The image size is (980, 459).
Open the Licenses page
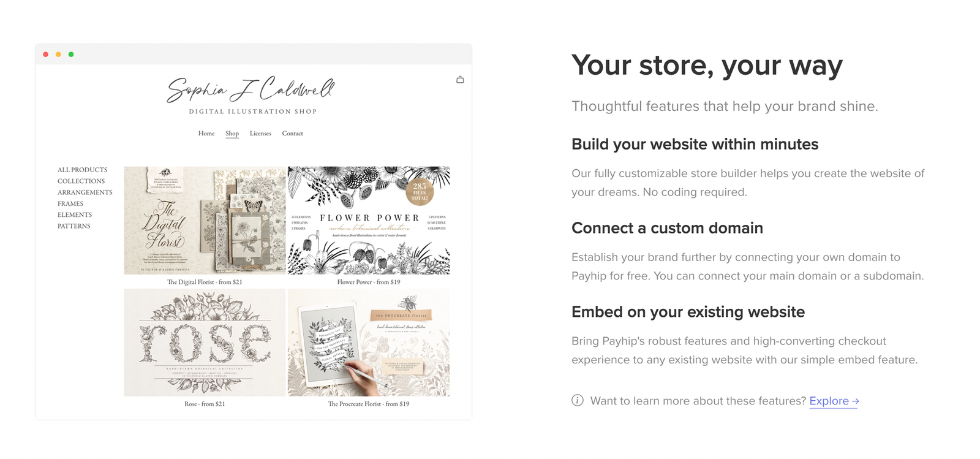point(260,134)
